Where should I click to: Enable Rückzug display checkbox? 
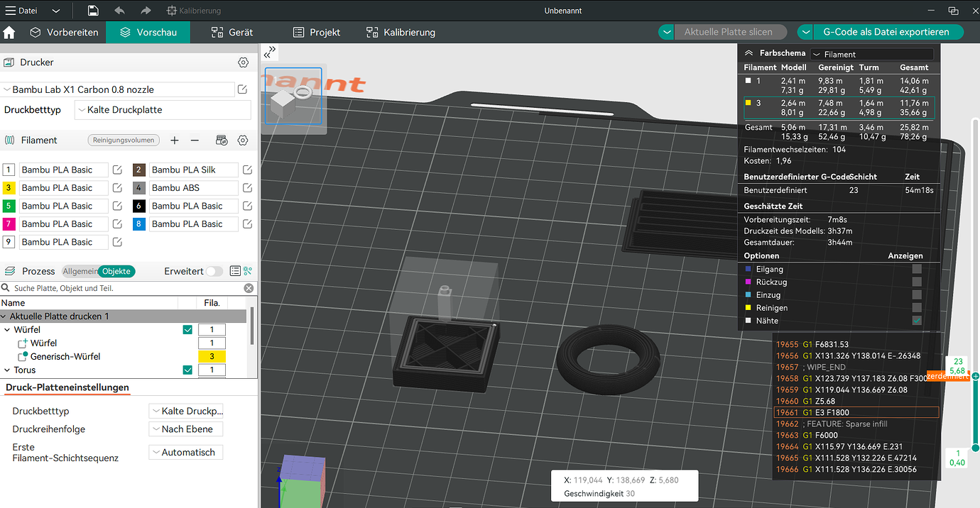(917, 282)
